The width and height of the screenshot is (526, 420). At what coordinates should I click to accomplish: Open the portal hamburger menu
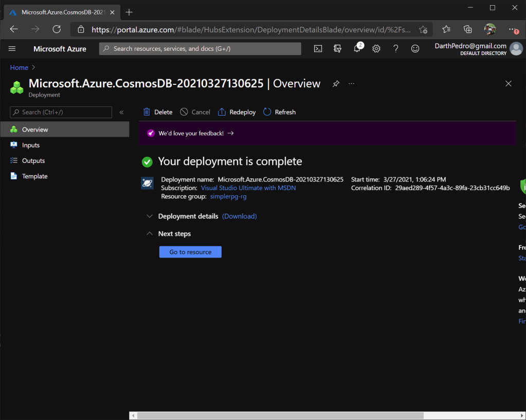(x=12, y=49)
